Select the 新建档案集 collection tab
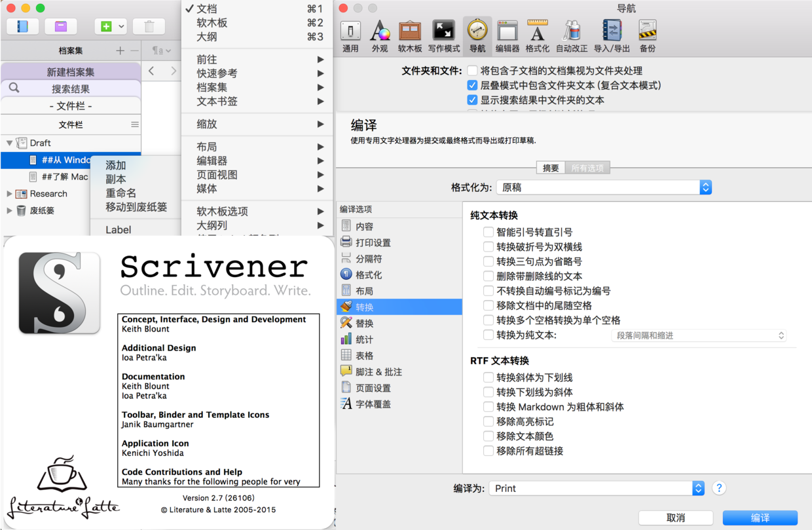Image resolution: width=812 pixels, height=530 pixels. coord(71,72)
